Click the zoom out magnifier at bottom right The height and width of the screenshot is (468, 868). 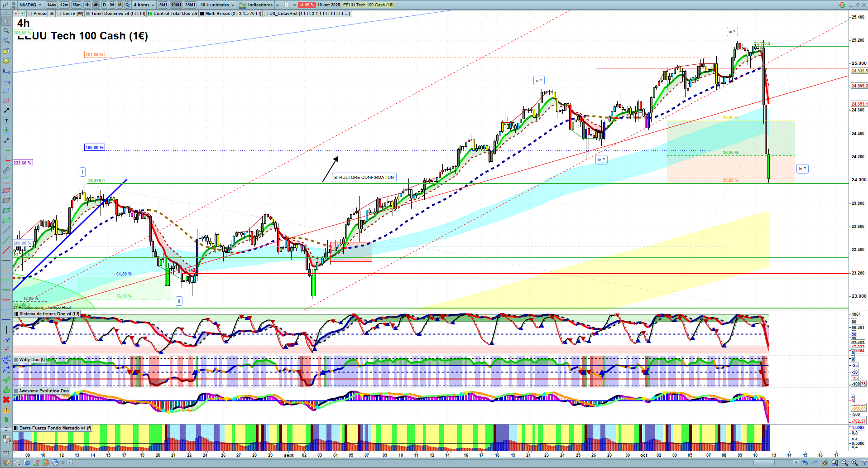pyautogui.click(x=844, y=463)
